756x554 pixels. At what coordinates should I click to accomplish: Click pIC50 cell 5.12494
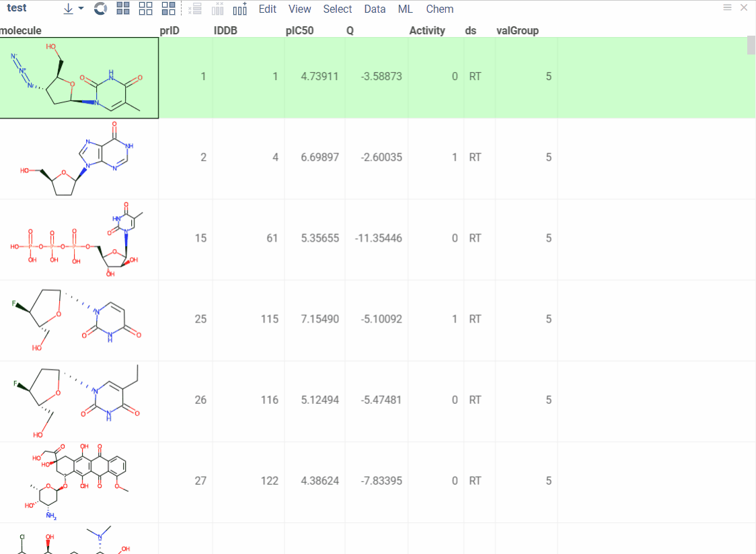pyautogui.click(x=319, y=400)
